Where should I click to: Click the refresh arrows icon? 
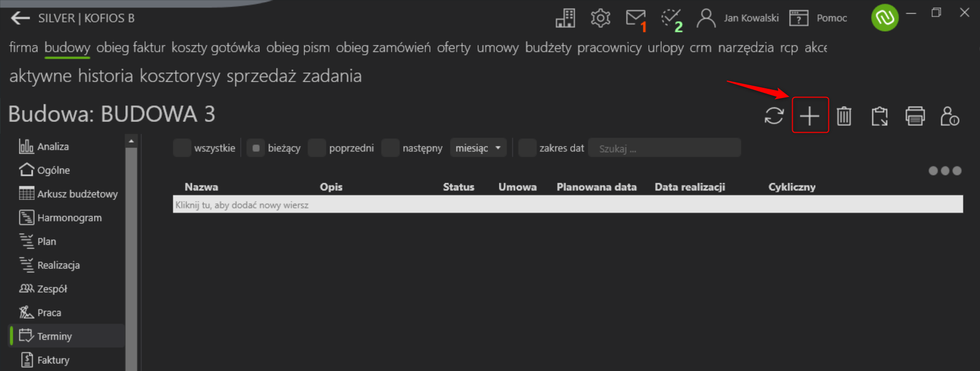coord(774,116)
